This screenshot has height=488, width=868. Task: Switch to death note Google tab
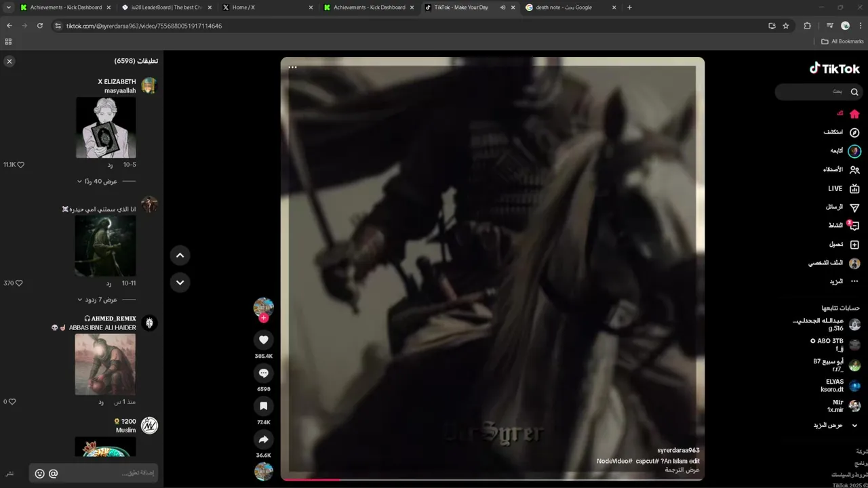pyautogui.click(x=571, y=7)
